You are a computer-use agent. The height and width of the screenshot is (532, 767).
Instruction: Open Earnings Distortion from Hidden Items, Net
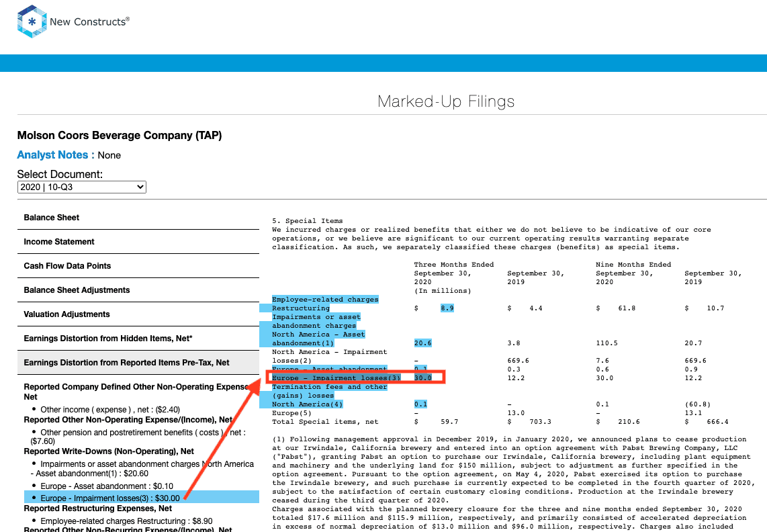point(138,338)
